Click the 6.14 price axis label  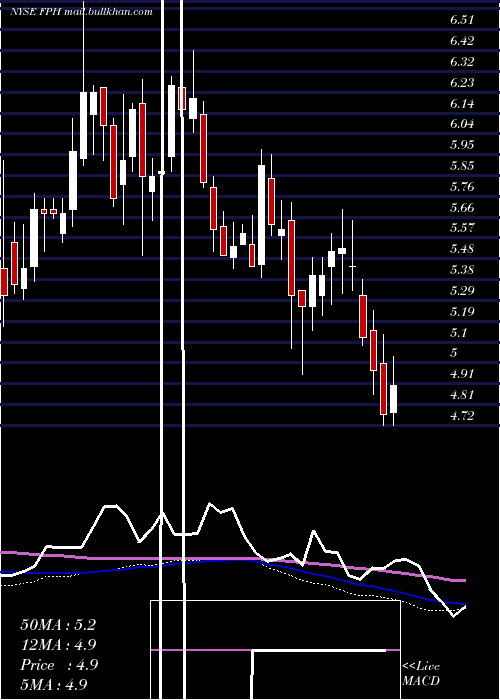coord(462,104)
